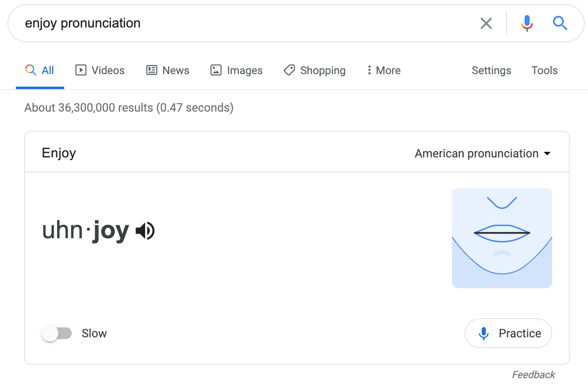Viewport: 588px width, 384px height.
Task: Click the Shopping tag icon
Action: coord(289,70)
